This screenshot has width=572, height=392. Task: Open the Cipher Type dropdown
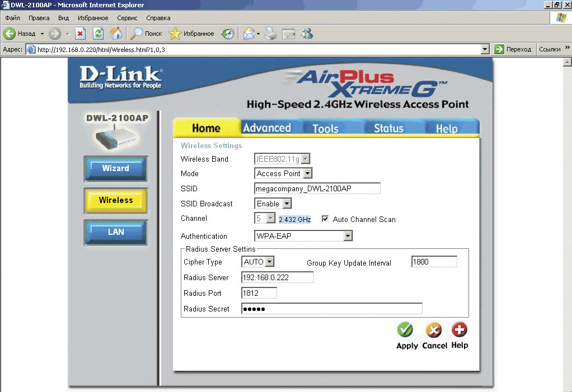257,262
